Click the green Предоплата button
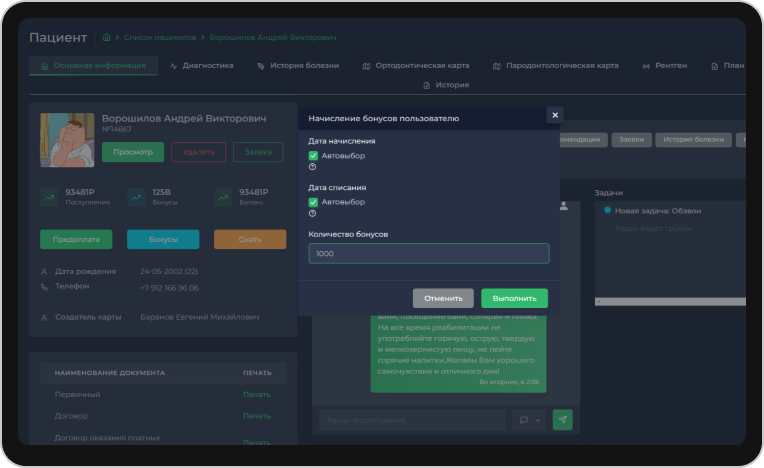 76,240
